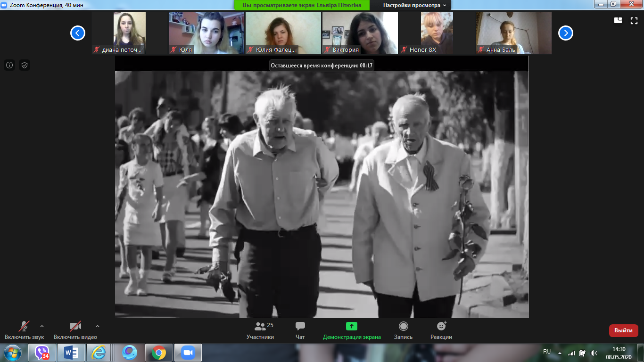Show next participants with right arrow
The height and width of the screenshot is (362, 644).
pyautogui.click(x=566, y=33)
